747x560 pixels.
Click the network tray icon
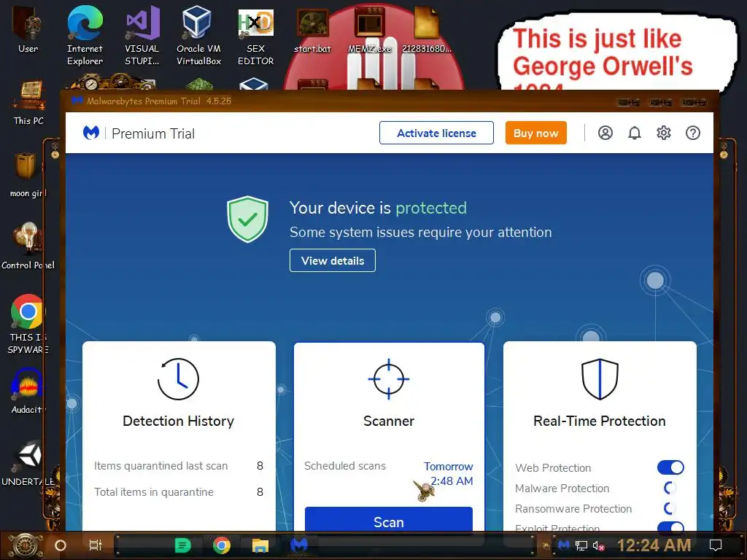click(x=581, y=545)
